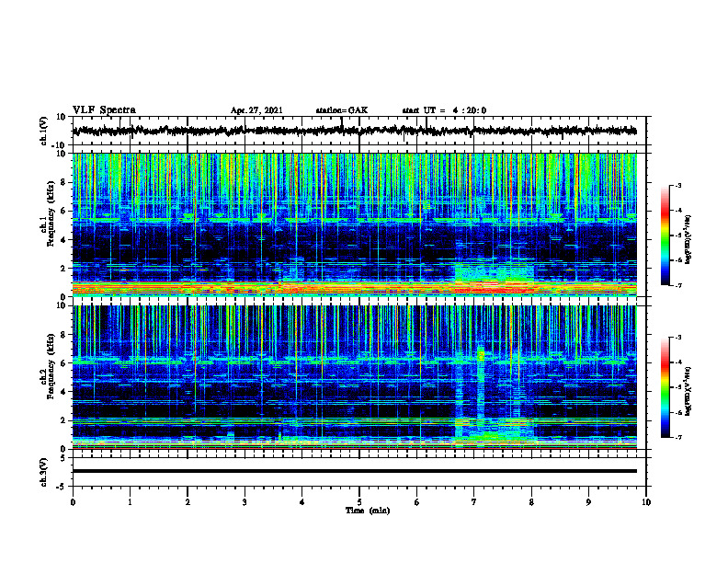This screenshot has width=728, height=563.
Task: Click the "-7" label on ch.1 colorbar
Action: [677, 285]
